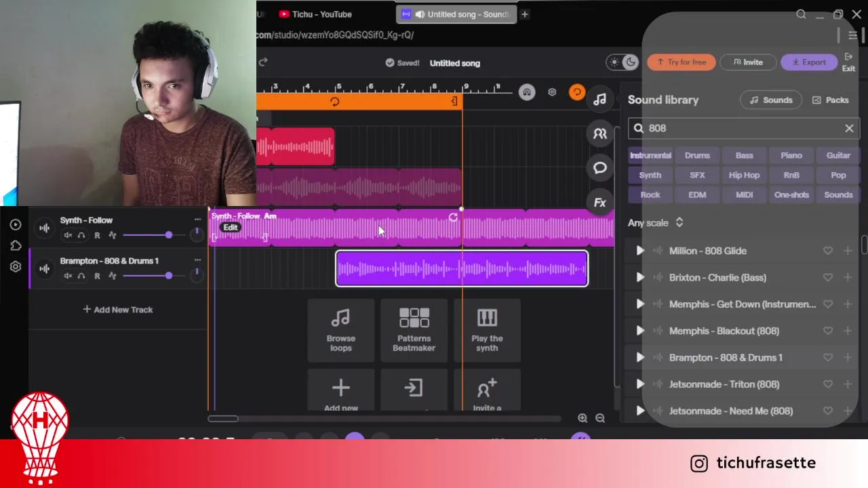This screenshot has height=488, width=868.
Task: Toggle the orange loop cycle button
Action: pos(576,92)
